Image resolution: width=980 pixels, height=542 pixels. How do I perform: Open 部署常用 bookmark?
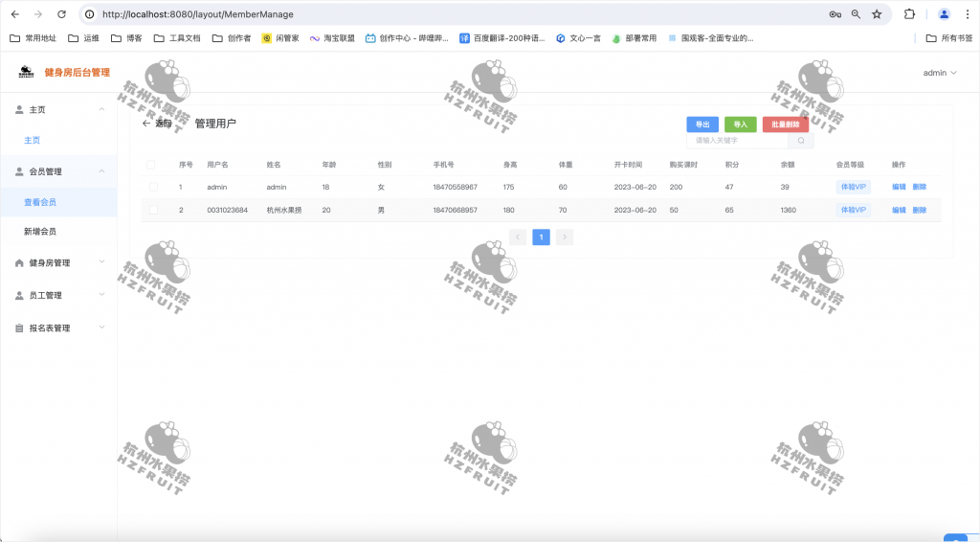click(x=634, y=38)
